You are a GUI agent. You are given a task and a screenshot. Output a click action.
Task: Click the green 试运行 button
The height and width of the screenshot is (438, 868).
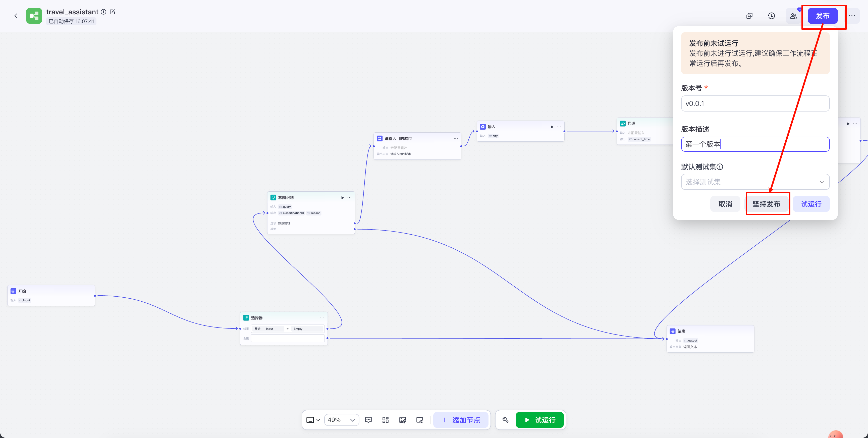[539, 420]
